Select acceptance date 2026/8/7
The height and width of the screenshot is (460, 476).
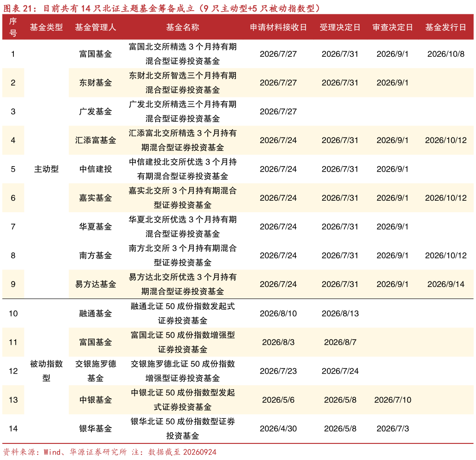click(x=340, y=342)
